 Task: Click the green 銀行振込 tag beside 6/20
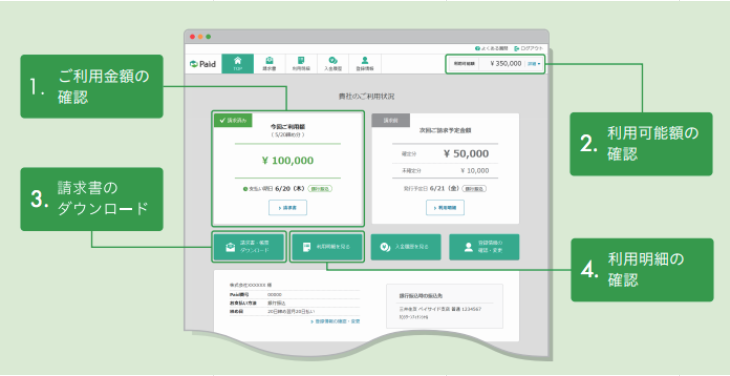coord(320,189)
